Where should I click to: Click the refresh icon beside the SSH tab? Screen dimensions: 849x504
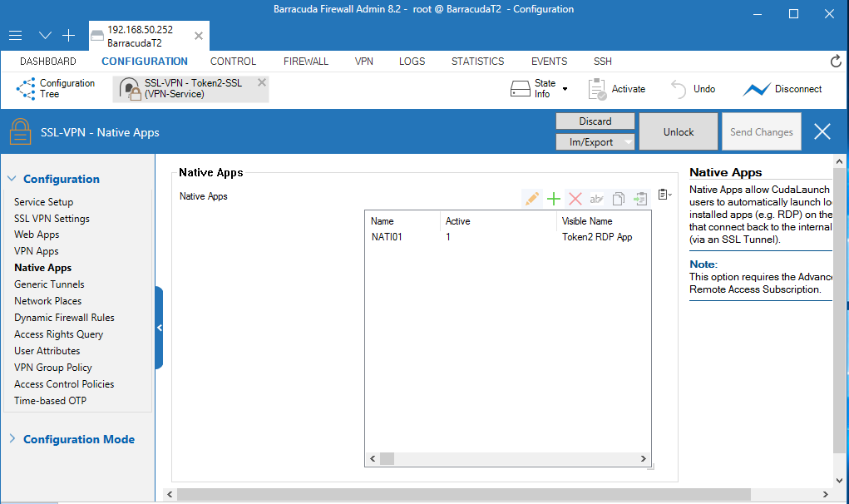[x=836, y=62]
